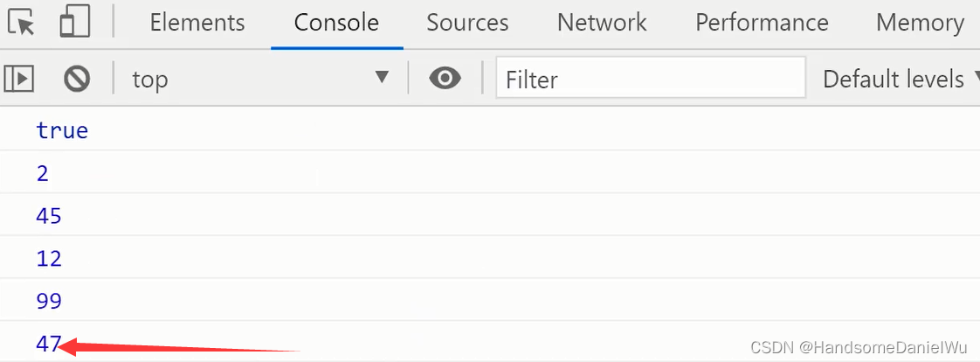Select the true console output line

pyautogui.click(x=62, y=131)
